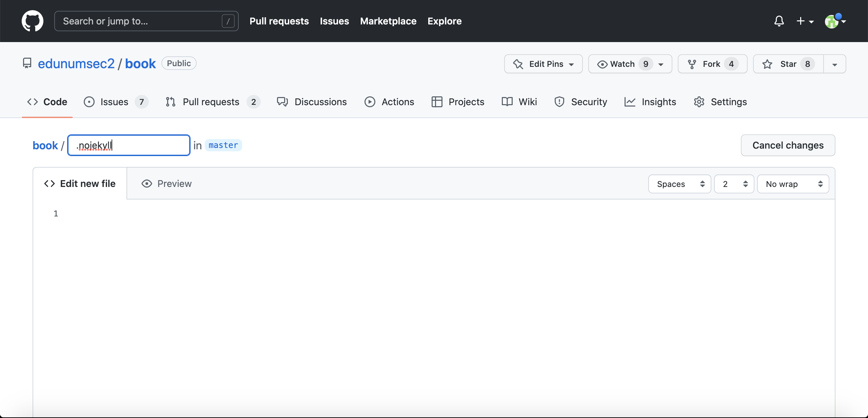Viewport: 868px width, 418px height.
Task: Open the Spaces indent mode dropdown
Action: click(679, 184)
